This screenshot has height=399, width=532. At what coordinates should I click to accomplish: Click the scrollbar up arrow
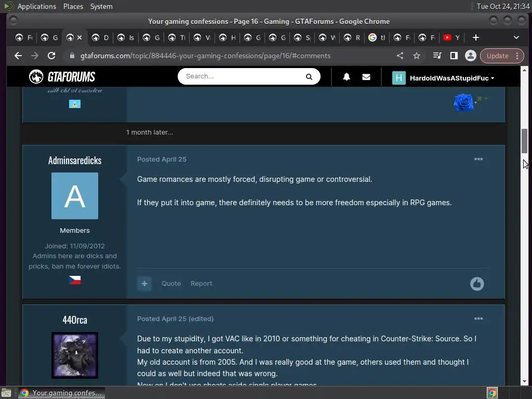pos(524,70)
